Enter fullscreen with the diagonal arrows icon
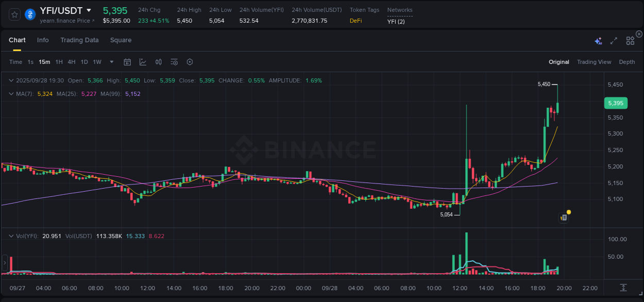The image size is (644, 302). [x=614, y=40]
